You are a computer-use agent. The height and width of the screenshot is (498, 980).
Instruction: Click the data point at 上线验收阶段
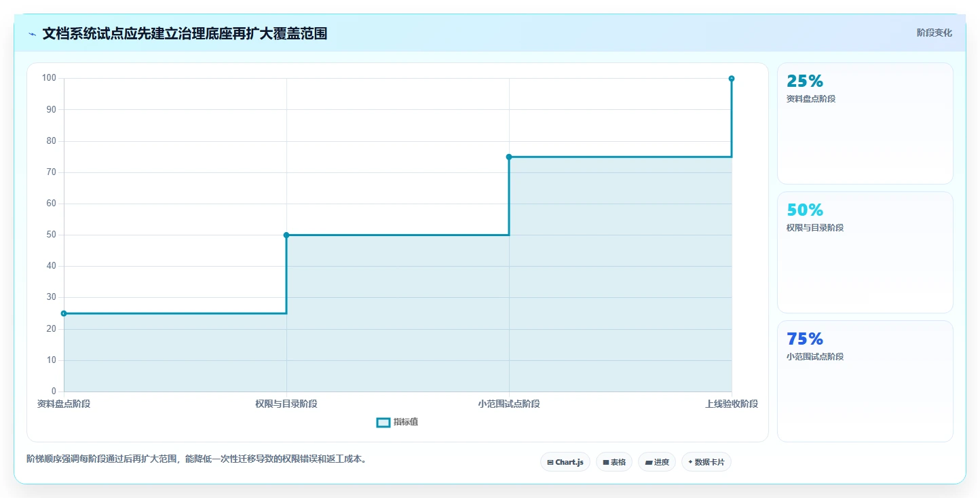pos(732,79)
